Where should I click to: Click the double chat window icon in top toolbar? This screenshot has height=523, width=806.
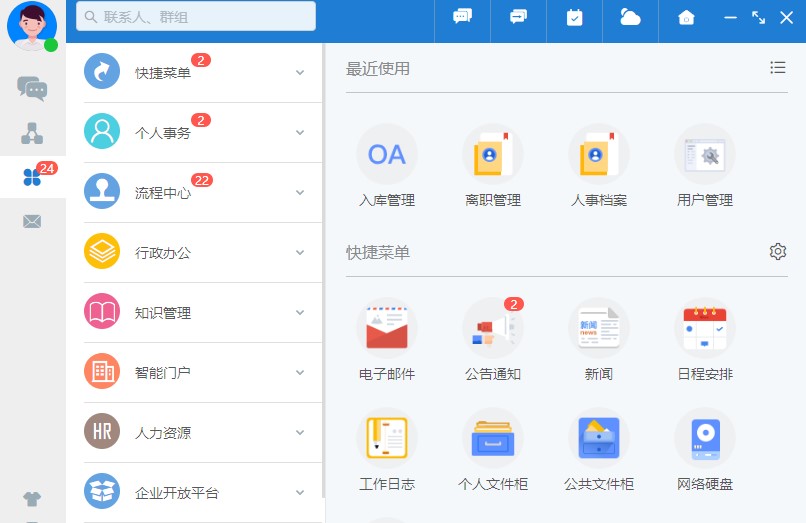click(518, 17)
